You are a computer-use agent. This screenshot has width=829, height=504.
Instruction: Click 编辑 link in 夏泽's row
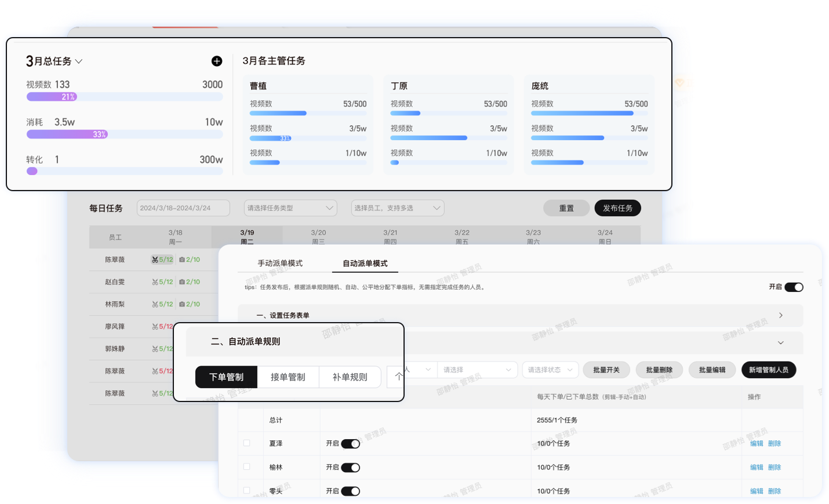[757, 443]
